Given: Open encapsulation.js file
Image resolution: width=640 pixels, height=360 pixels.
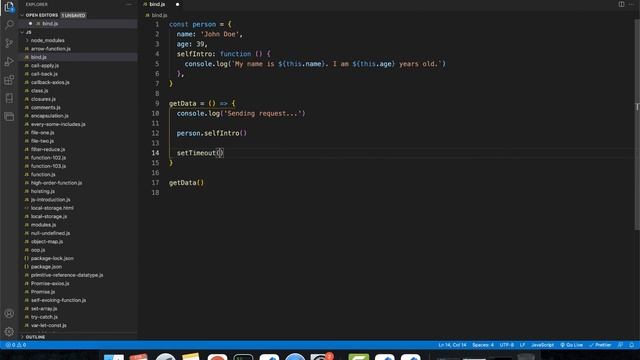Looking at the screenshot, I should tap(50, 116).
